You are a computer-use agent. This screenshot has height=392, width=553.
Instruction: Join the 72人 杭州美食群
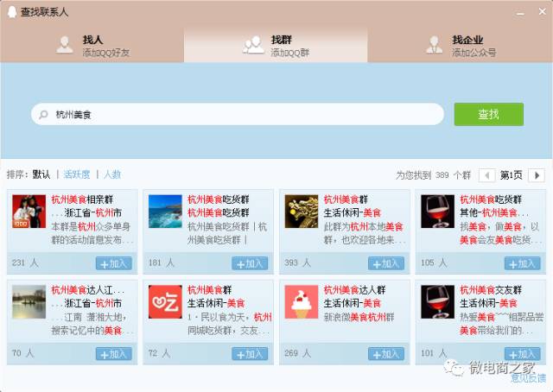tap(250, 353)
